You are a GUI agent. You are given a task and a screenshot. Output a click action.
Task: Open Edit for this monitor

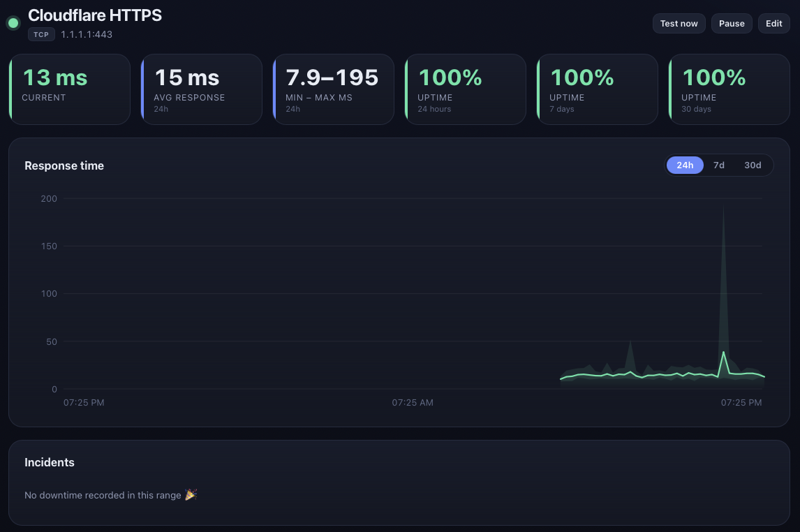(773, 24)
